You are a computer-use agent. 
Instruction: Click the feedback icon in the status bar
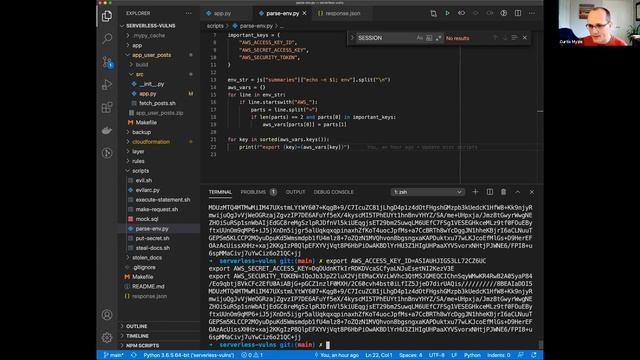(520, 355)
